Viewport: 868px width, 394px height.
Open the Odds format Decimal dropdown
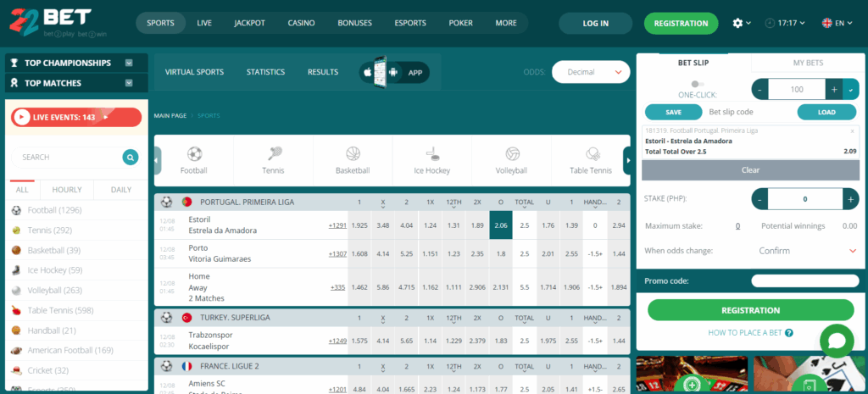[591, 72]
